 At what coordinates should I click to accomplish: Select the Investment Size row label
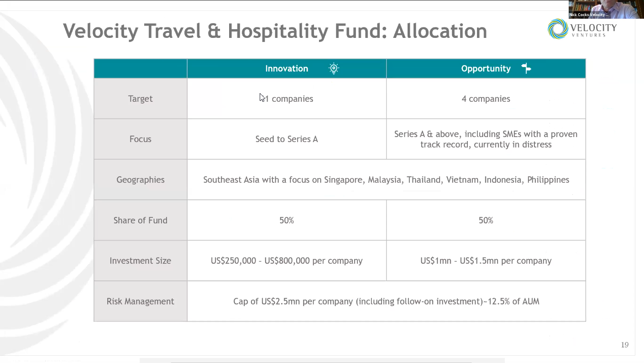pyautogui.click(x=140, y=261)
